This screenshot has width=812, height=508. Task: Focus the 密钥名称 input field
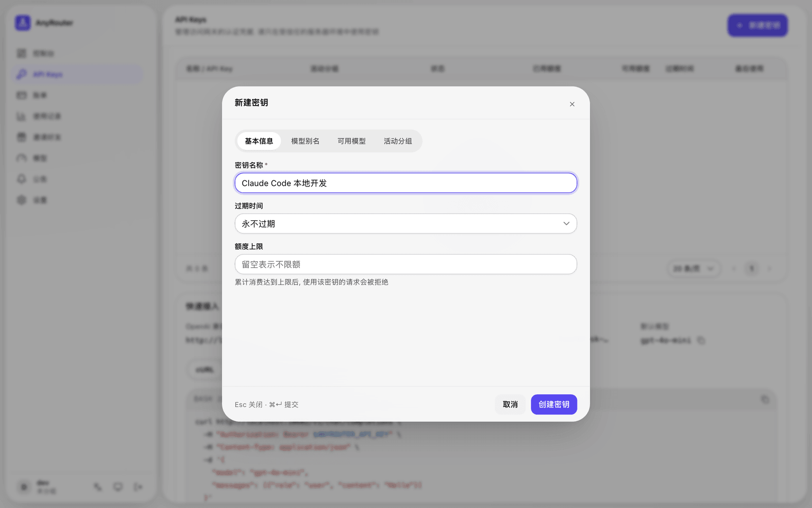pyautogui.click(x=406, y=183)
